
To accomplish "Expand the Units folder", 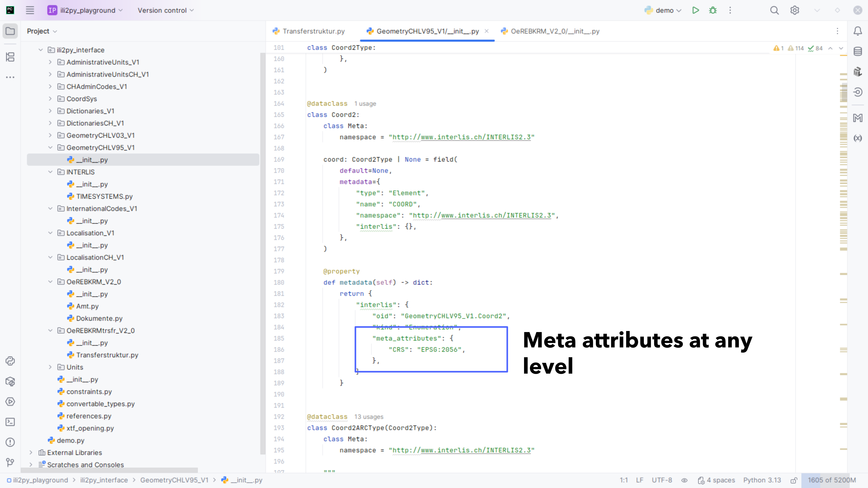I will (50, 367).
